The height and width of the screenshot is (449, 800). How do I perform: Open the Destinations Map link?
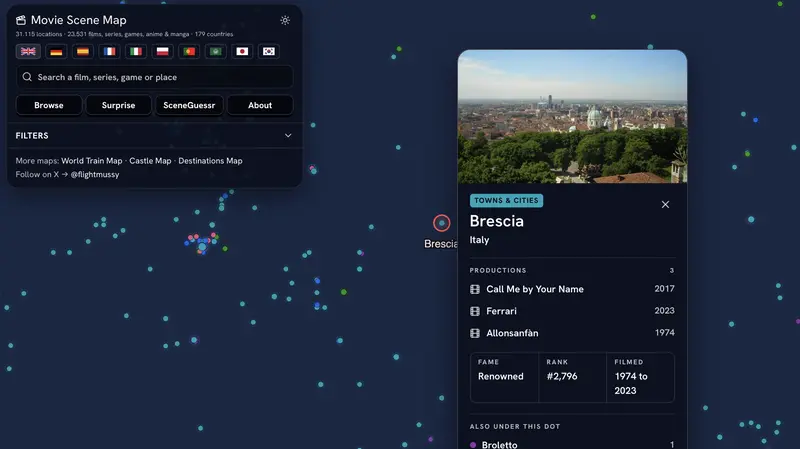[x=210, y=161]
